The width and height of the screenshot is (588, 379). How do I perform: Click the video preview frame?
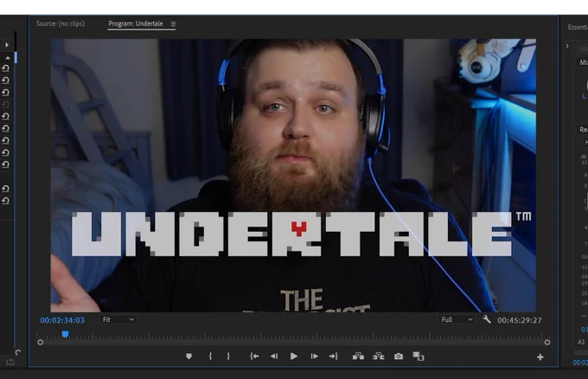[x=293, y=176]
